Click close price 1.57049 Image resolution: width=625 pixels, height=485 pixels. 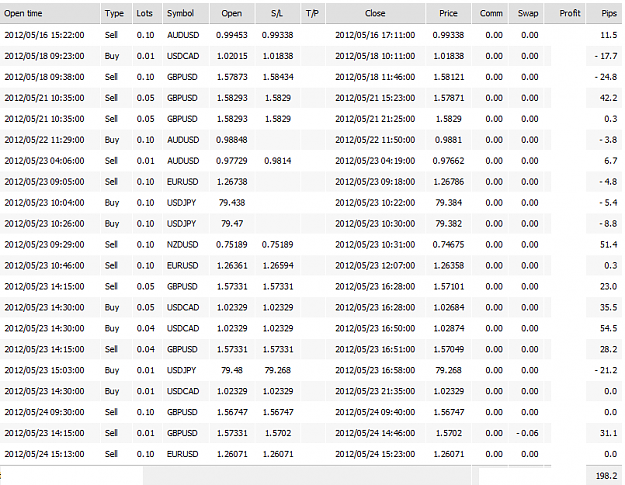pos(448,350)
